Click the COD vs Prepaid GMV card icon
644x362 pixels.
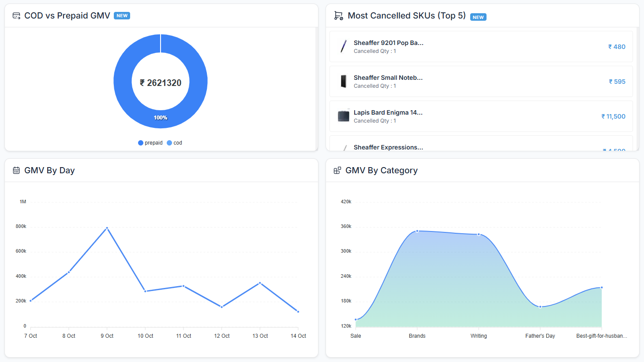click(16, 16)
